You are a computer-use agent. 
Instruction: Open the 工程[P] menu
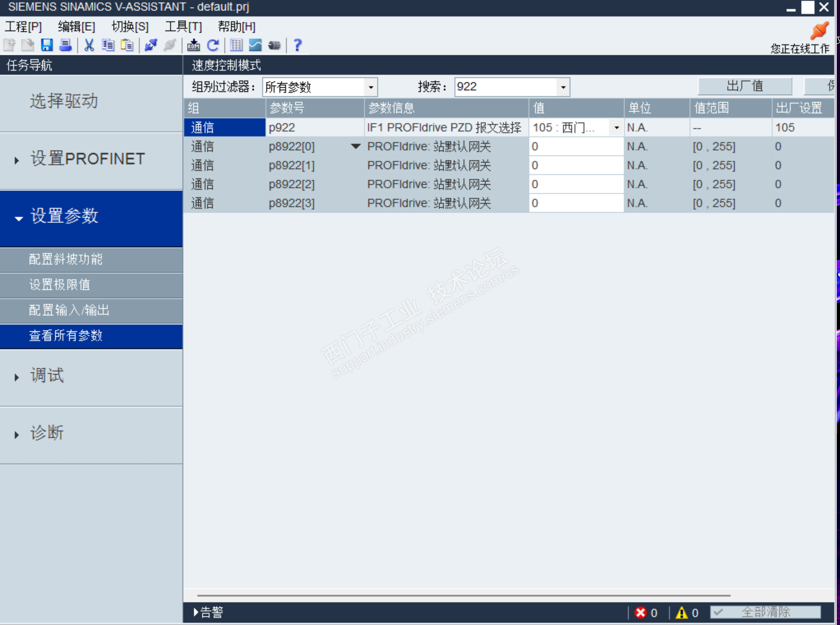click(x=23, y=26)
